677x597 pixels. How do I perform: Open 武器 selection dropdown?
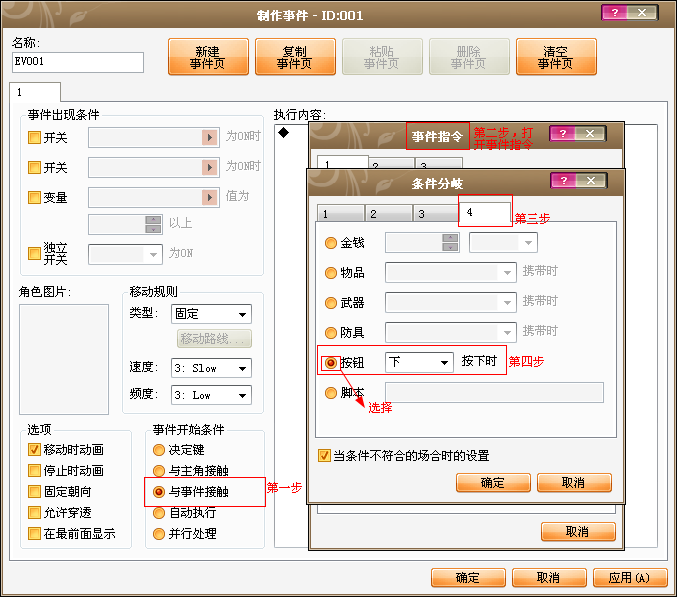pyautogui.click(x=451, y=302)
